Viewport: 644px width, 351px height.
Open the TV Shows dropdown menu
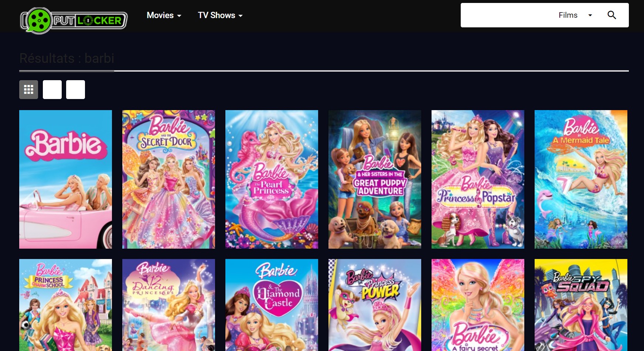pyautogui.click(x=220, y=16)
